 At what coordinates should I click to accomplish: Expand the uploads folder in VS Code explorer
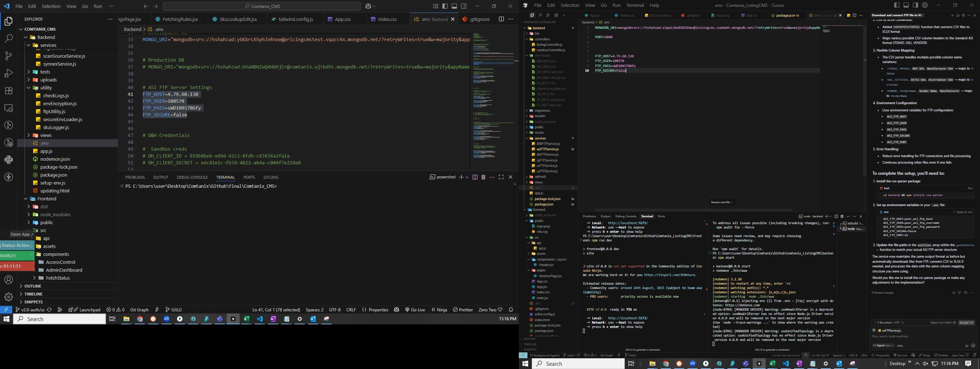click(x=28, y=80)
